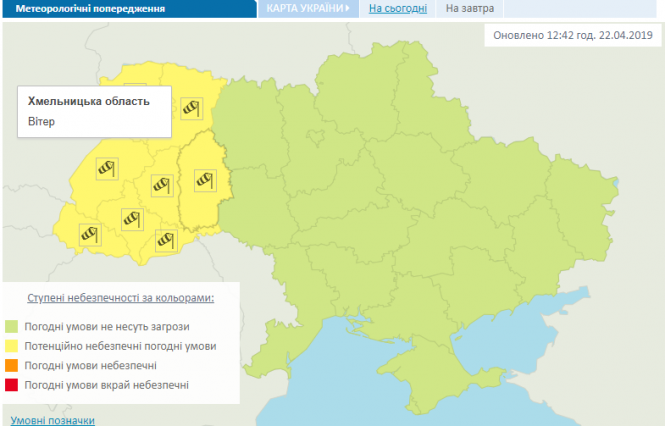Open the wind warning icon in Ternopil region
This screenshot has height=426, width=665.
pos(161,184)
